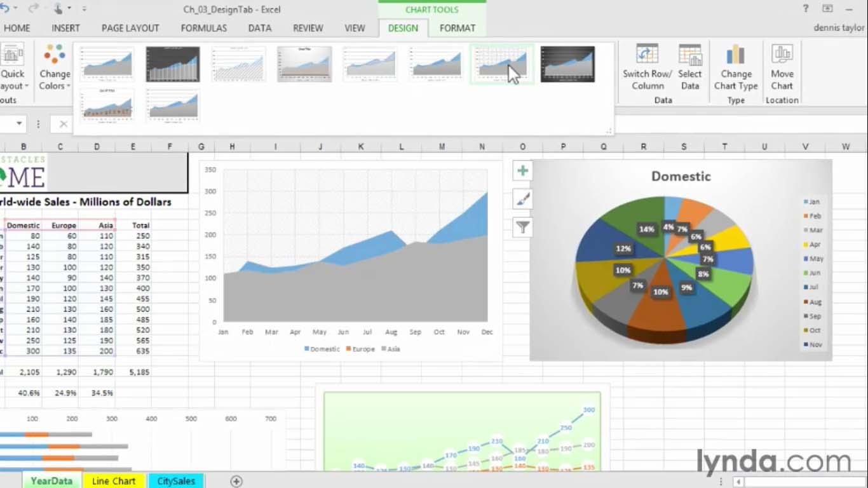The height and width of the screenshot is (488, 868).
Task: Select the cell with value 635
Action: coord(134,351)
